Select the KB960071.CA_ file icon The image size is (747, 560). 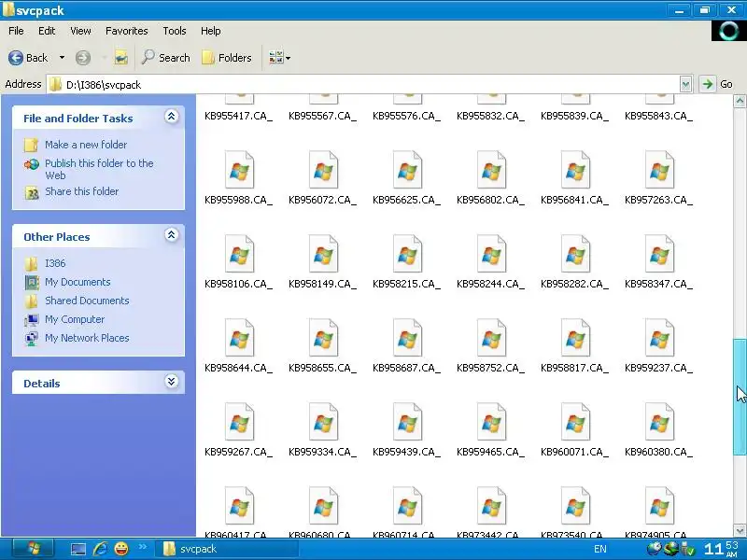pyautogui.click(x=575, y=422)
